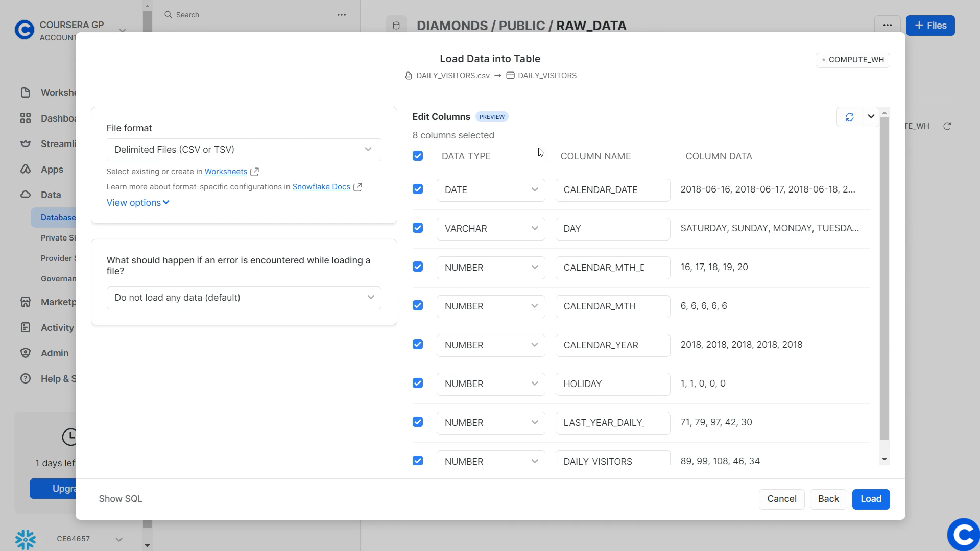
Task: Expand View options
Action: point(138,203)
